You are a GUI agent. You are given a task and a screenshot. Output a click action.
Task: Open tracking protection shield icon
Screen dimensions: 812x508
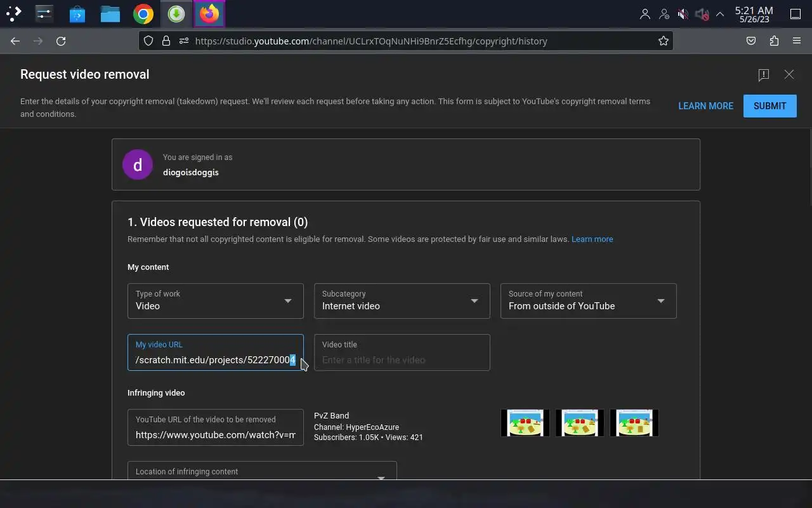point(148,41)
